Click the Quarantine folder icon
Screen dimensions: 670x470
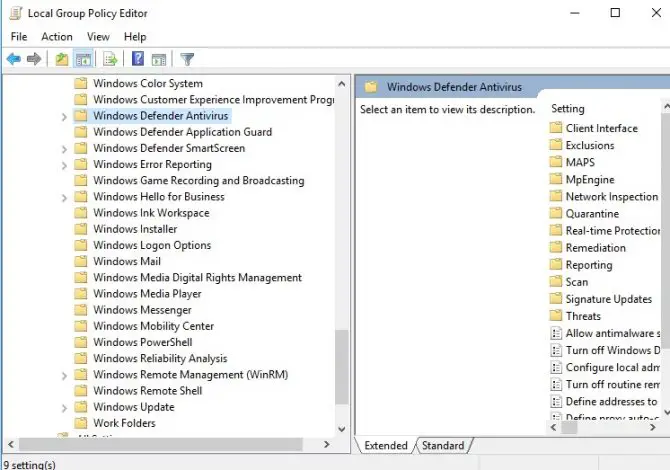pos(555,213)
